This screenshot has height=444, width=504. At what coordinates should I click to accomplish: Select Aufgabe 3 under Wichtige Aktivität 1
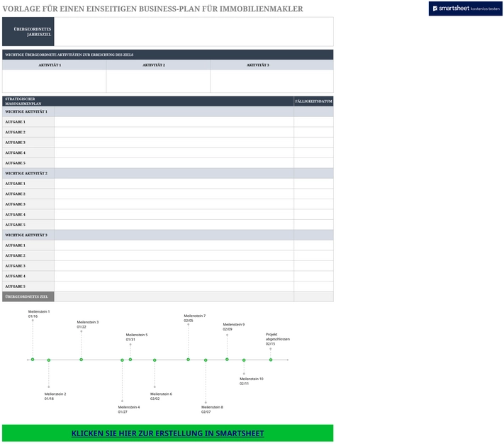[x=28, y=143]
